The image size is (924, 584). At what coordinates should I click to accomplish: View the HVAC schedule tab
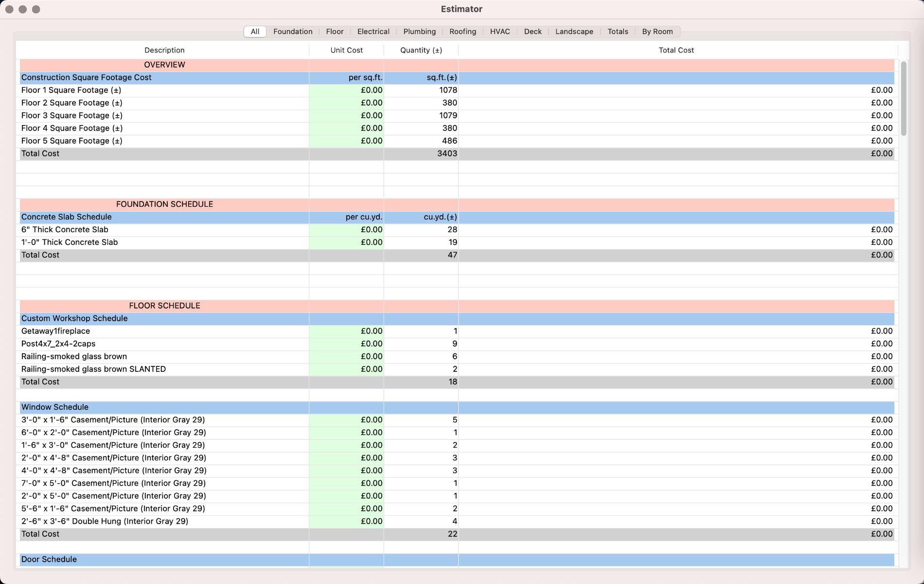pos(500,31)
